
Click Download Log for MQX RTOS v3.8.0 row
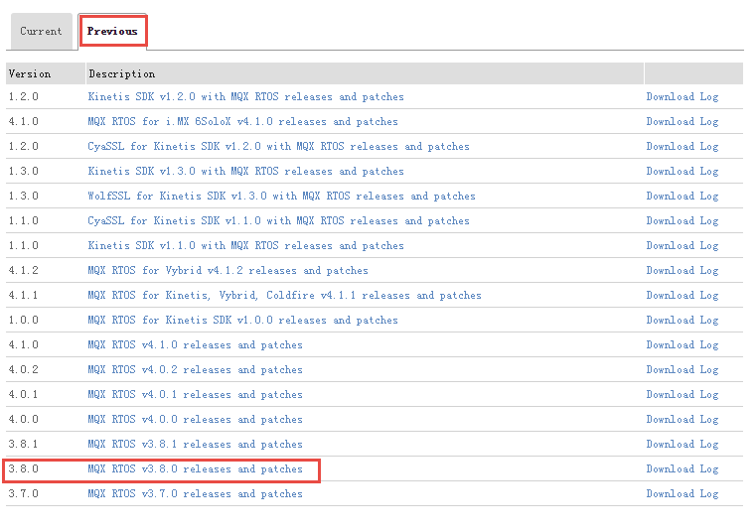[x=682, y=469]
